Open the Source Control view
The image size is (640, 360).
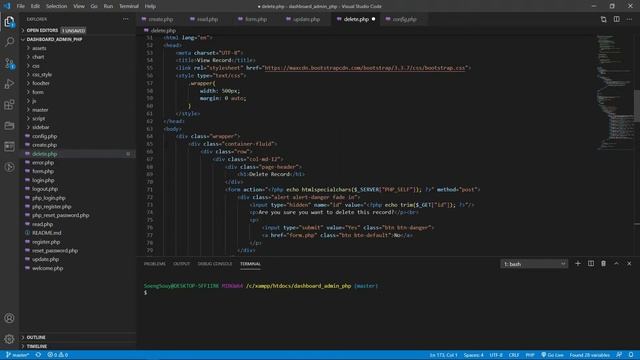[x=9, y=63]
